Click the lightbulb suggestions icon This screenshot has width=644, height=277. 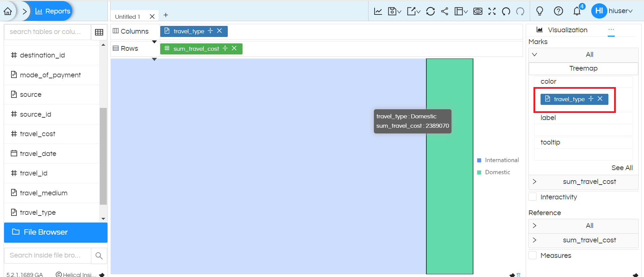tap(540, 11)
